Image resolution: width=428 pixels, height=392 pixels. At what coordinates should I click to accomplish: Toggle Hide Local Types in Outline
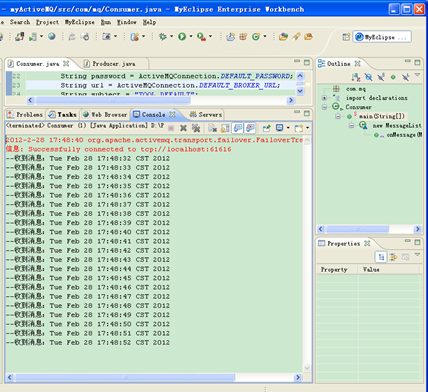pos(406,77)
